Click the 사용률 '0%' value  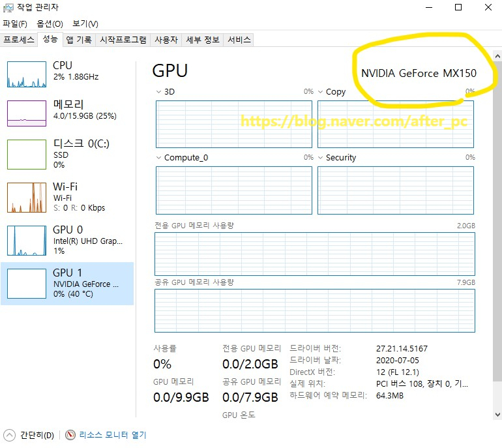tap(162, 364)
